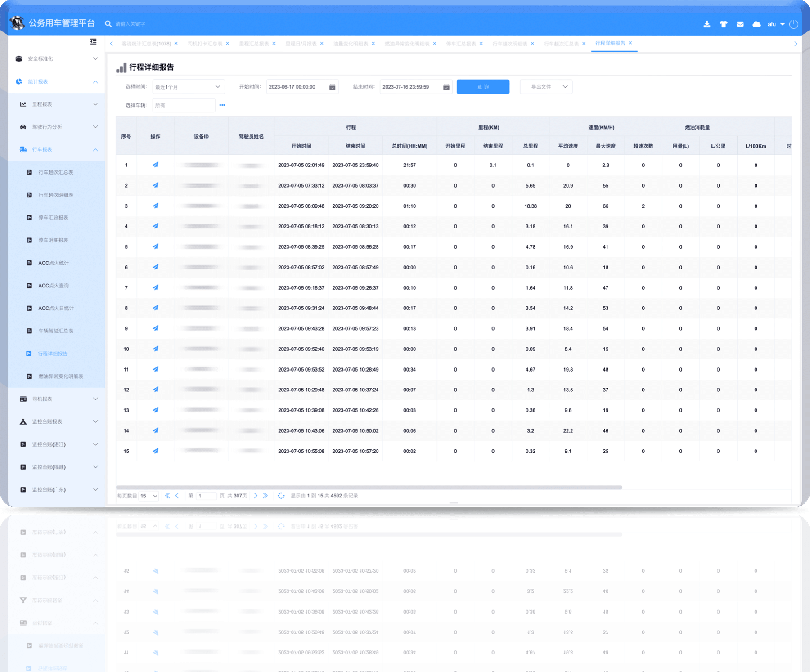This screenshot has width=810, height=672.
Task: Click the track playback arrow in row 3
Action: [155, 206]
